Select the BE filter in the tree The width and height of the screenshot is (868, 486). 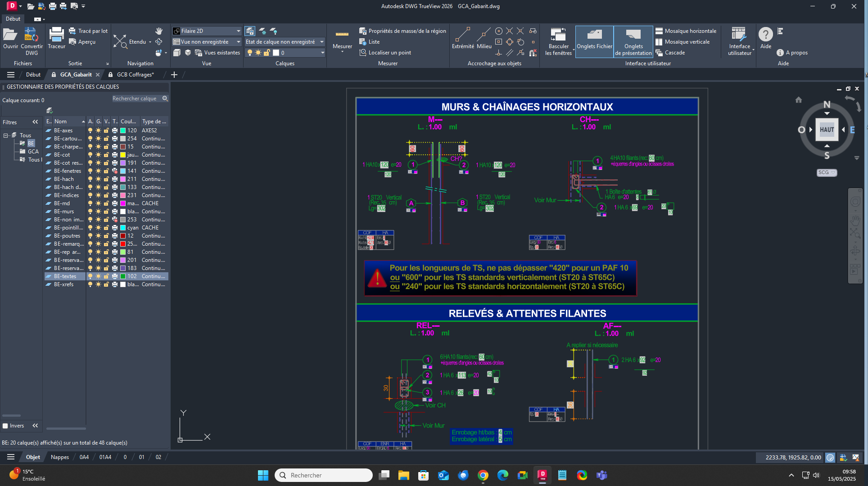[x=31, y=143]
